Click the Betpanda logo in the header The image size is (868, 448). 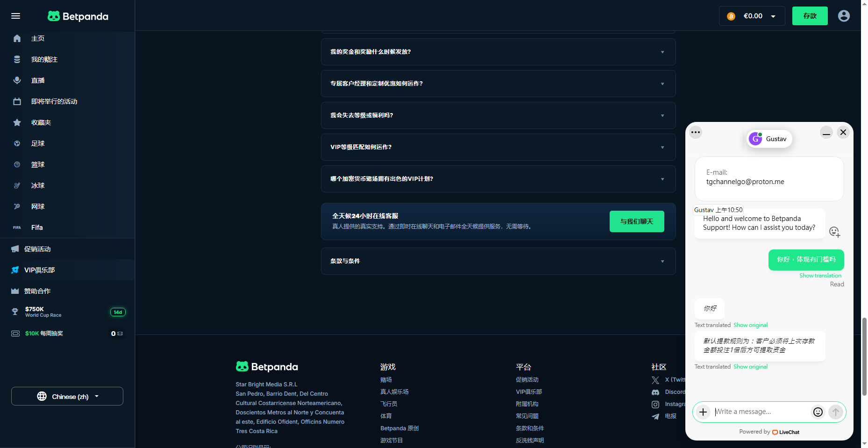pyautogui.click(x=78, y=16)
